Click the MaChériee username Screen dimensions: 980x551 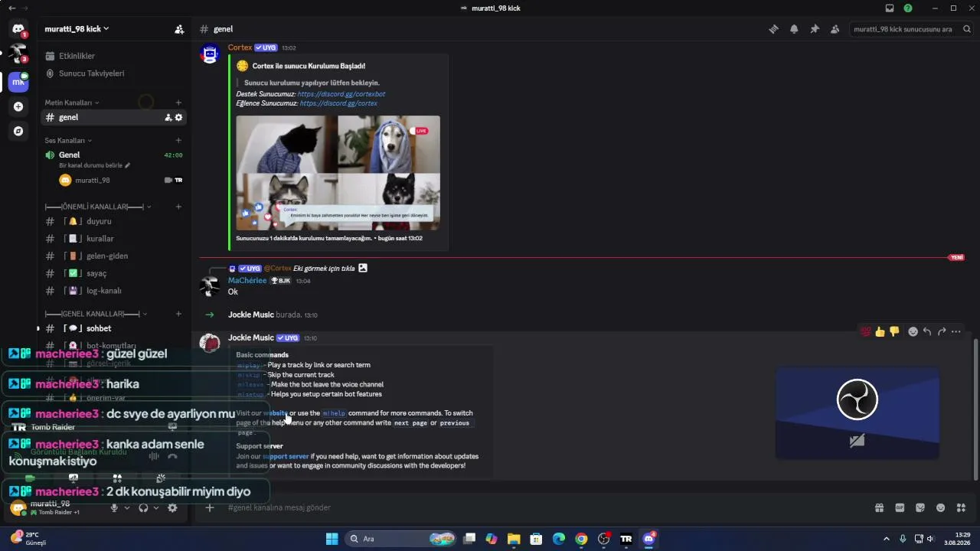pos(247,281)
